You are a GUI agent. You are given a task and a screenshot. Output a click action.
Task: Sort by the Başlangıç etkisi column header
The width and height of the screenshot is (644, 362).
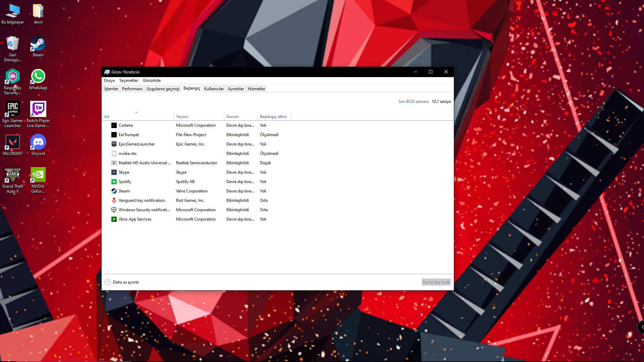tap(273, 117)
